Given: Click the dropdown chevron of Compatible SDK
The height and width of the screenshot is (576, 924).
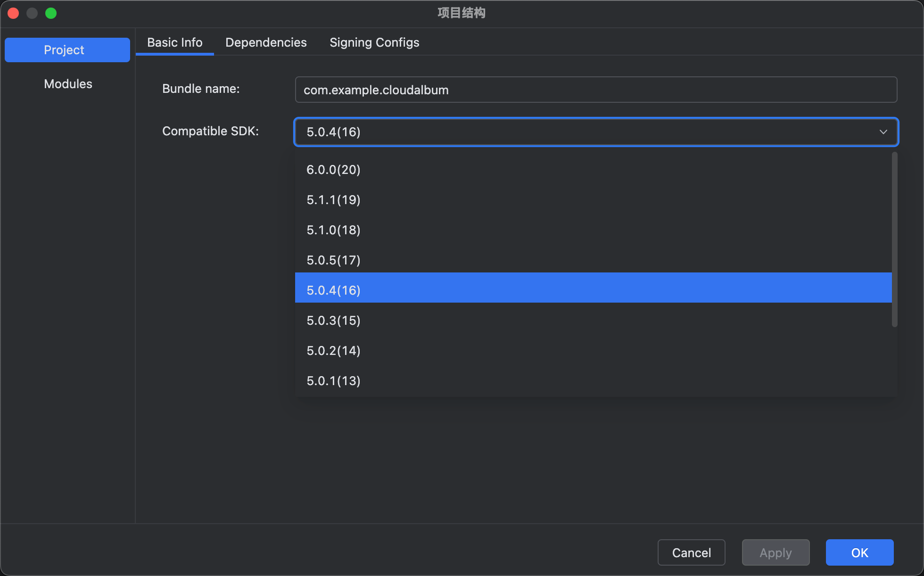Looking at the screenshot, I should 883,132.
